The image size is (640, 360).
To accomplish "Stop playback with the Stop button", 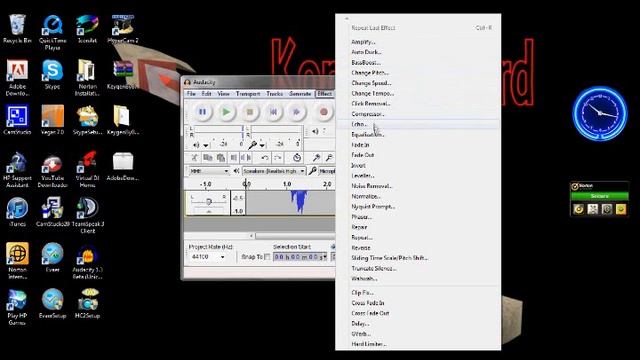I will (250, 112).
